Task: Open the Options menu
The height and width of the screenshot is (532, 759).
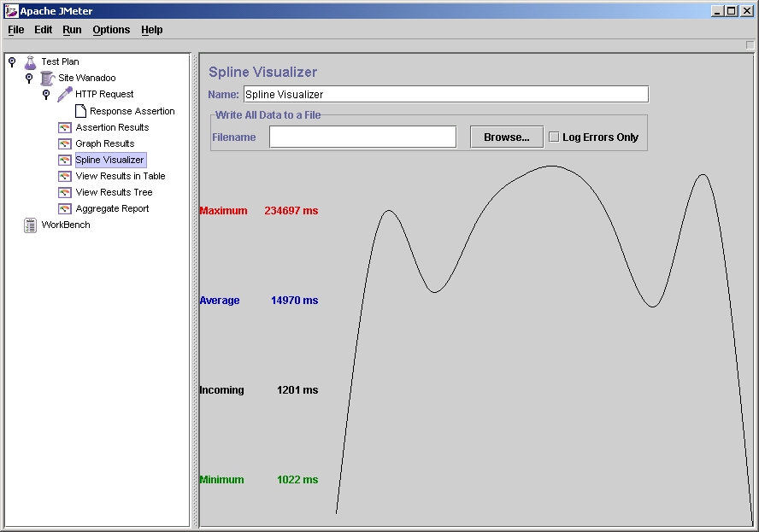Action: [x=111, y=30]
